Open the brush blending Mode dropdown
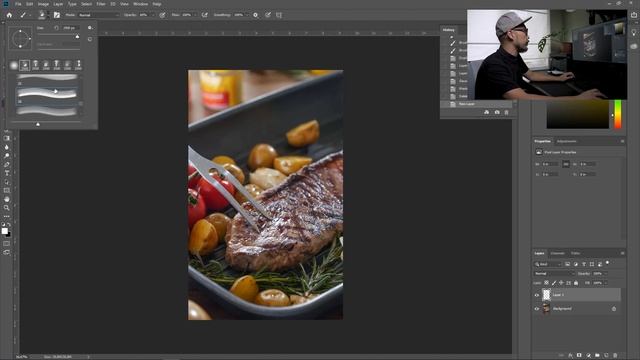This screenshot has height=360, width=640. (x=99, y=15)
